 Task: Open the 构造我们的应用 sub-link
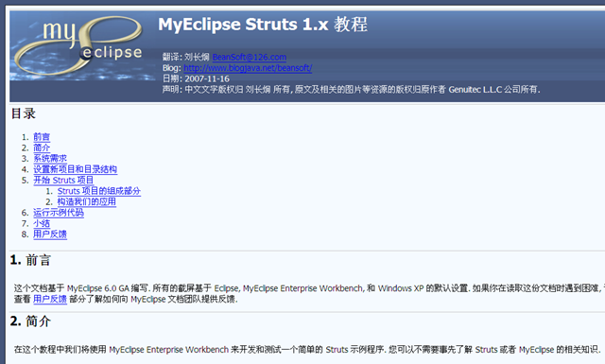pyautogui.click(x=87, y=201)
